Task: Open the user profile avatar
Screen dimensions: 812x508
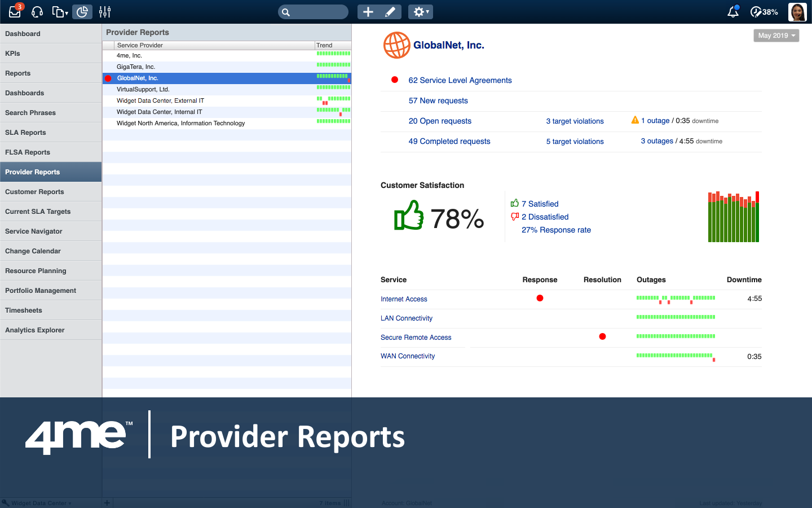Action: point(797,12)
